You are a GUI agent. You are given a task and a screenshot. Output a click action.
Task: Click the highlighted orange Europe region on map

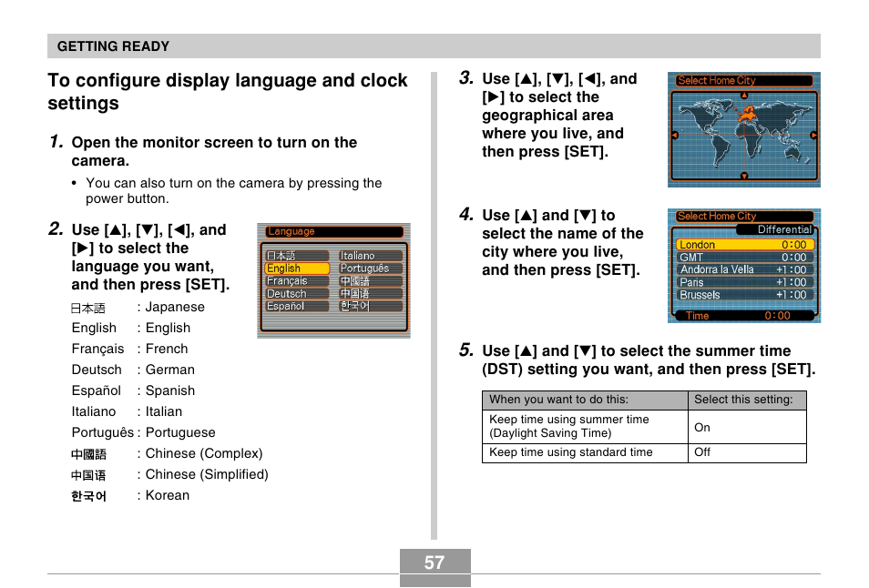click(x=747, y=115)
